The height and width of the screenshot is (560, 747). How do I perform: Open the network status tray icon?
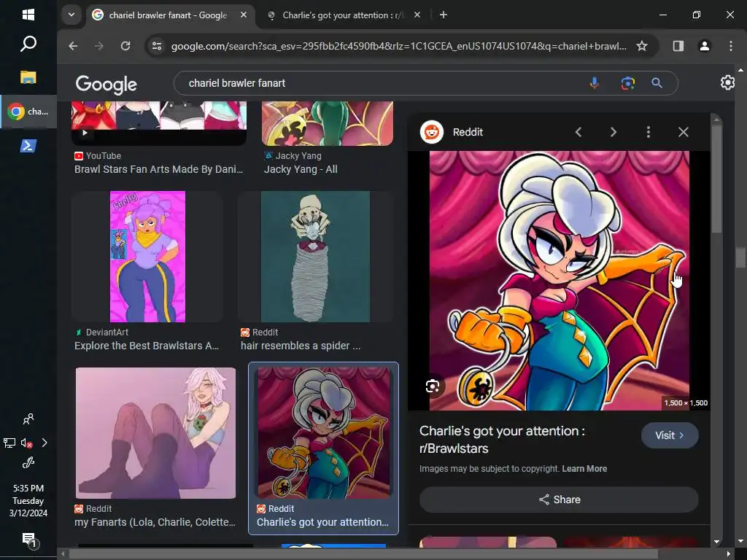[9, 443]
